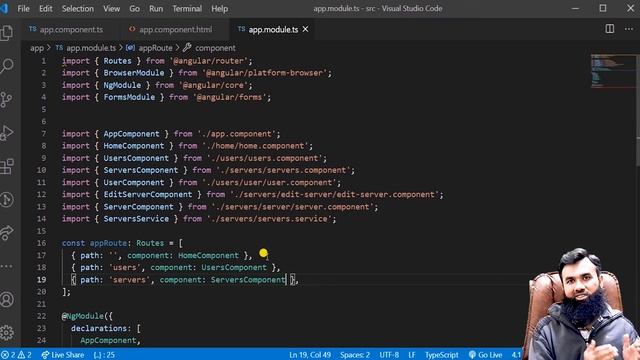Image resolution: width=640 pixels, height=360 pixels.
Task: Click '@NgModule' decorator on line 22
Action: 82,316
